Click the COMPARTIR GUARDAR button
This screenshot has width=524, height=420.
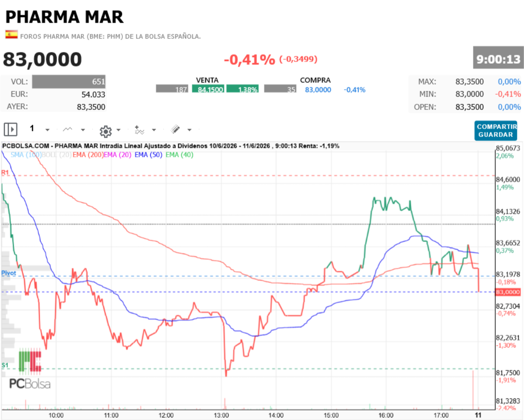(x=496, y=130)
